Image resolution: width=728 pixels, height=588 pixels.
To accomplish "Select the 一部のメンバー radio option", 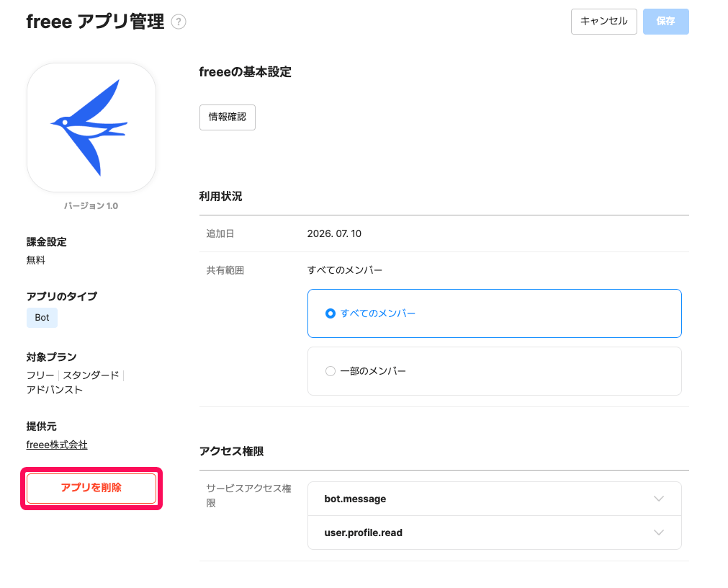I will click(495, 371).
